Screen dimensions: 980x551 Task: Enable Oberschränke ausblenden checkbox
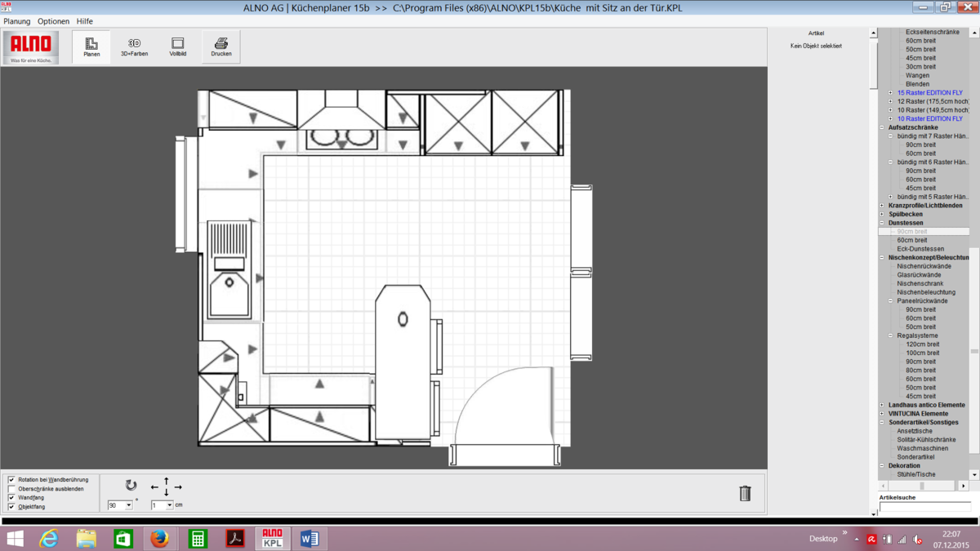coord(11,489)
